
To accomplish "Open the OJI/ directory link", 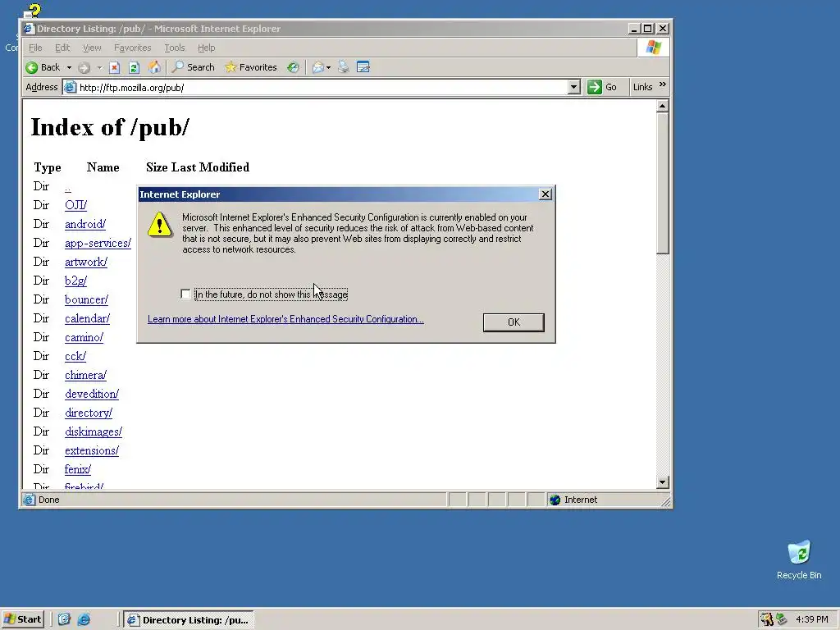I will pos(75,205).
